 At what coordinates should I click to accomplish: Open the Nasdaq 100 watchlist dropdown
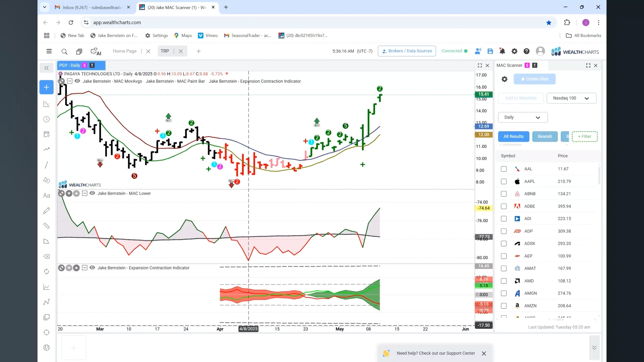tap(571, 98)
